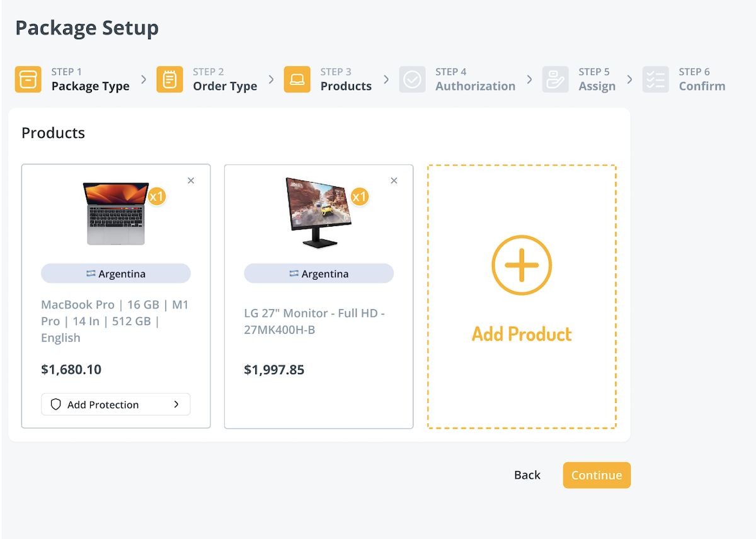Click the Products step laptop icon
The image size is (756, 539).
[297, 79]
